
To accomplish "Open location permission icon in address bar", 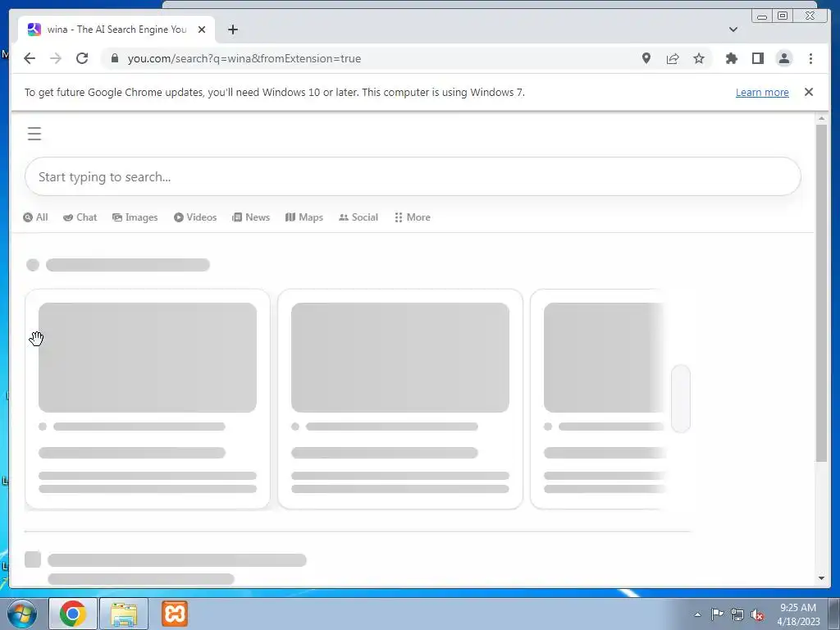I will coord(646,58).
